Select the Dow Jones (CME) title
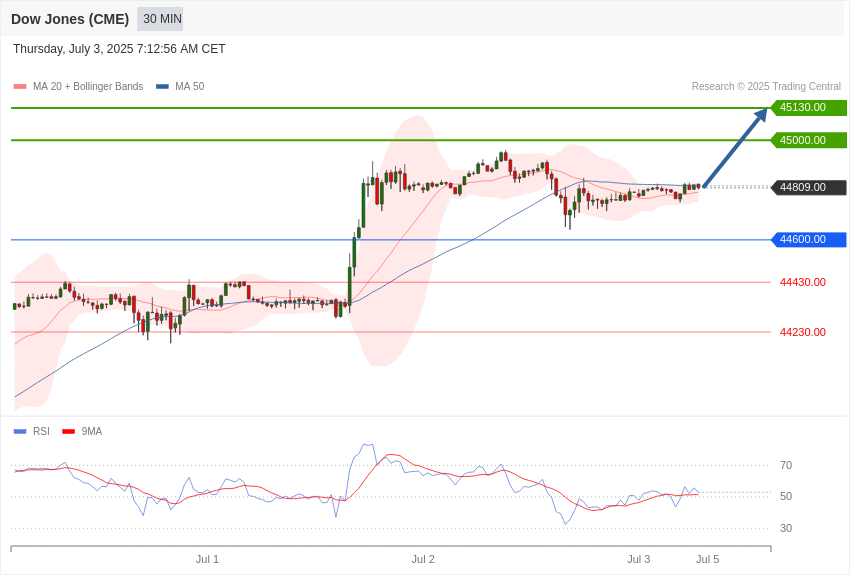850x576 pixels. (70, 19)
